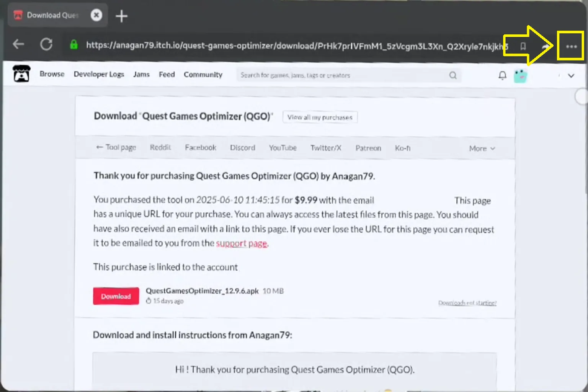Click the round page scroll handle
This screenshot has height=392, width=588.
coord(582,96)
